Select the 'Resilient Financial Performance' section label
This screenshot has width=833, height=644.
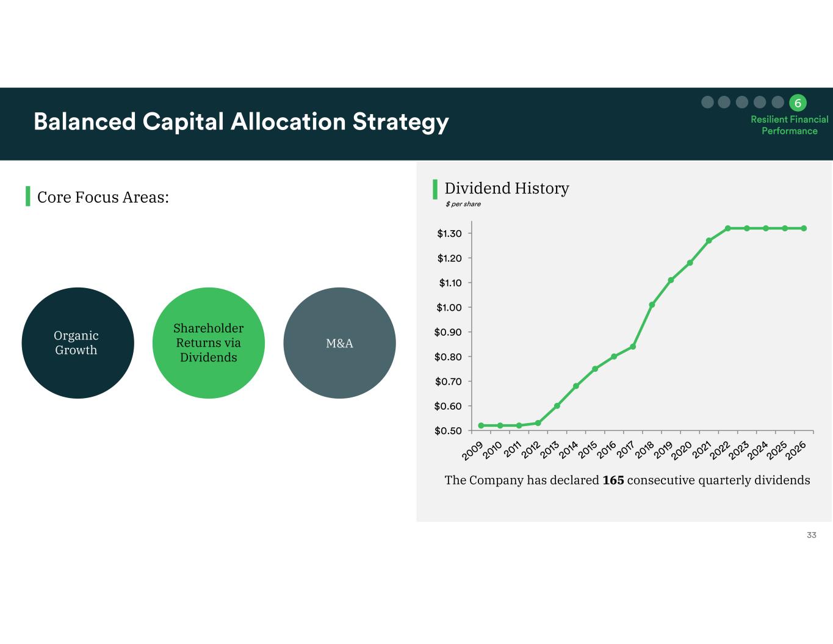coord(789,125)
